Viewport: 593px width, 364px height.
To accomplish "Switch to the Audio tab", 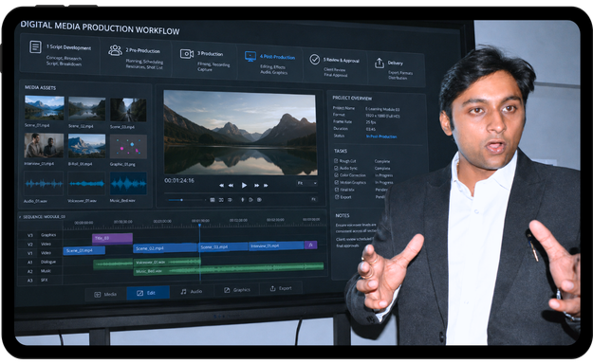I will click(192, 291).
